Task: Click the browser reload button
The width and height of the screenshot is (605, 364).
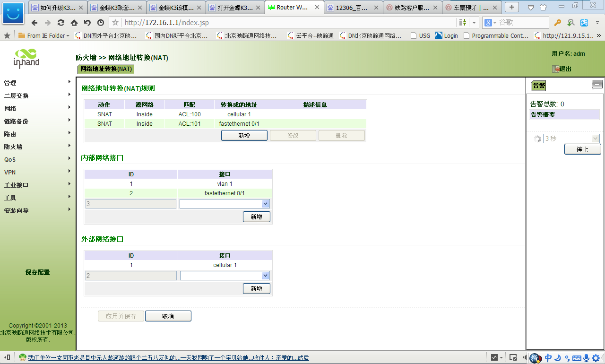Action: [x=61, y=23]
